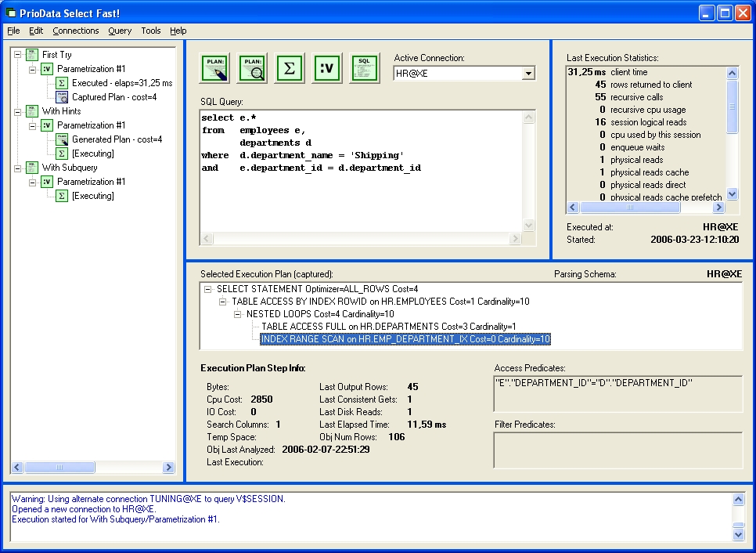Click tree panel scroll left arrow
Screen dimensions: 756x553
pos(17,467)
